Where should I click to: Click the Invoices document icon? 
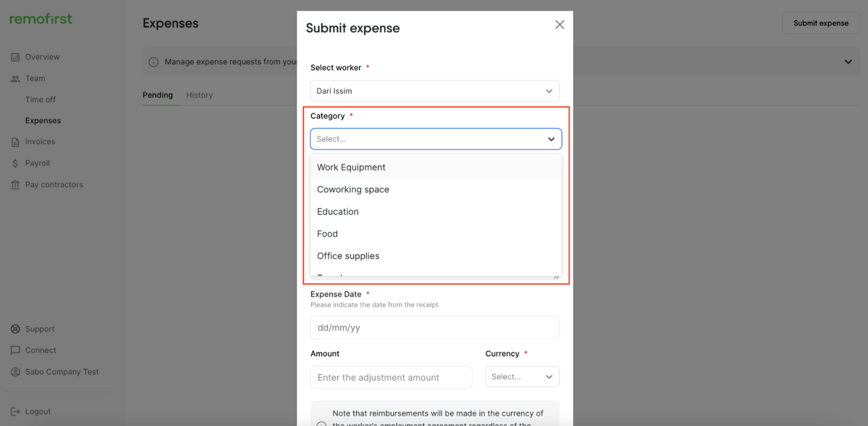(15, 142)
